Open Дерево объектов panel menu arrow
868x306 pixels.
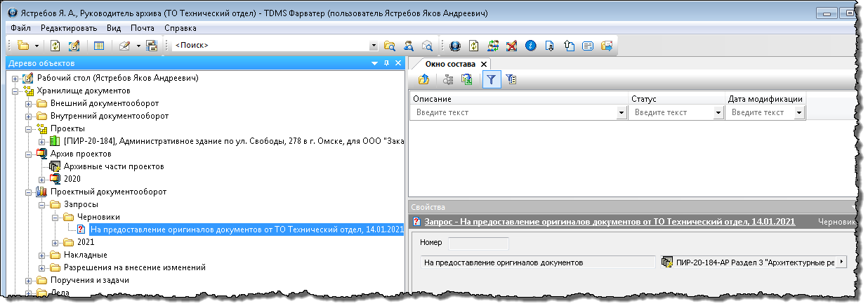[x=375, y=63]
